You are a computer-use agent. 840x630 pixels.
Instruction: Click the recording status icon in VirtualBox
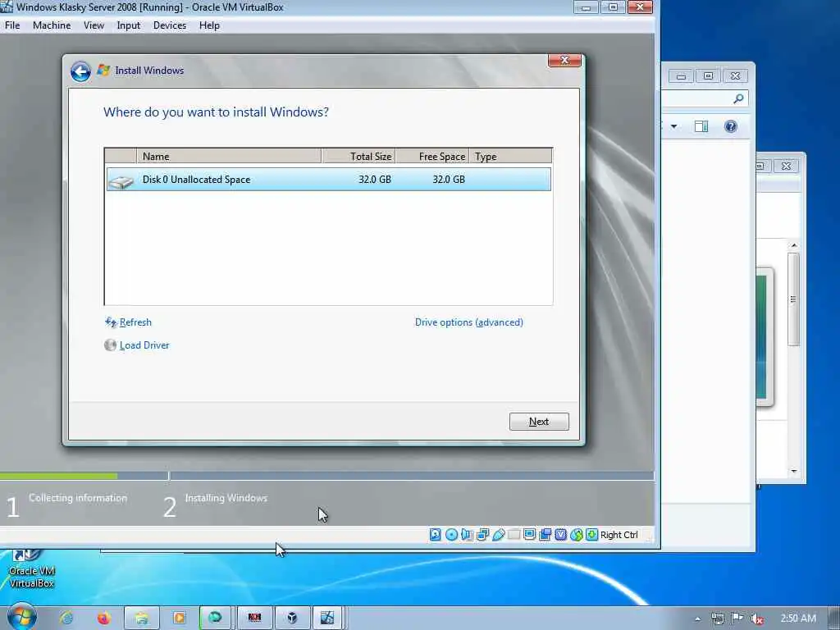(546, 534)
